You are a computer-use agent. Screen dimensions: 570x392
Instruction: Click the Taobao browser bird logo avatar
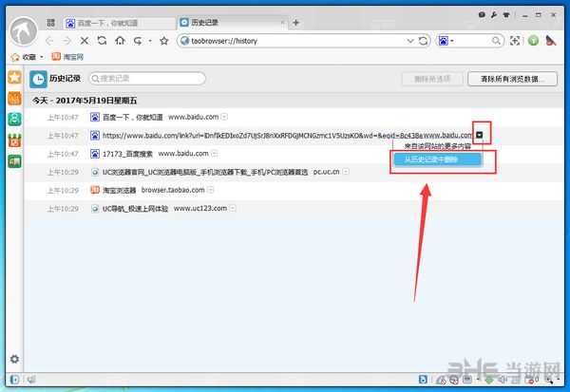click(24, 32)
